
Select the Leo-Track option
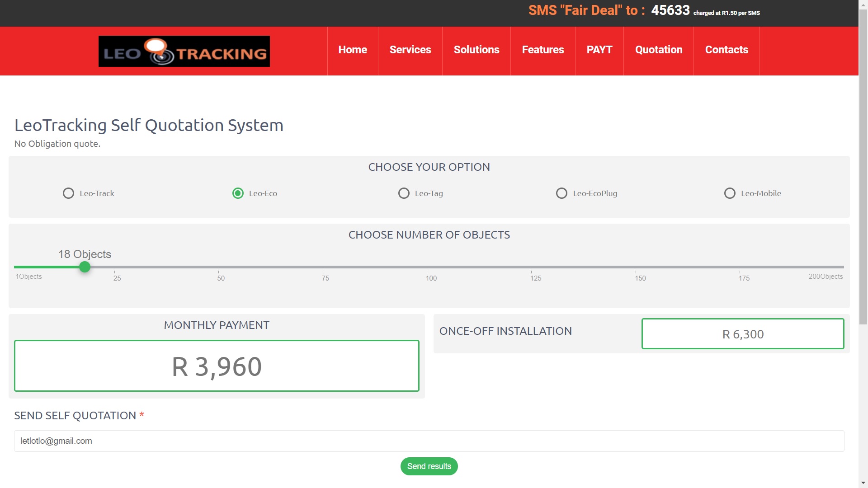point(68,193)
